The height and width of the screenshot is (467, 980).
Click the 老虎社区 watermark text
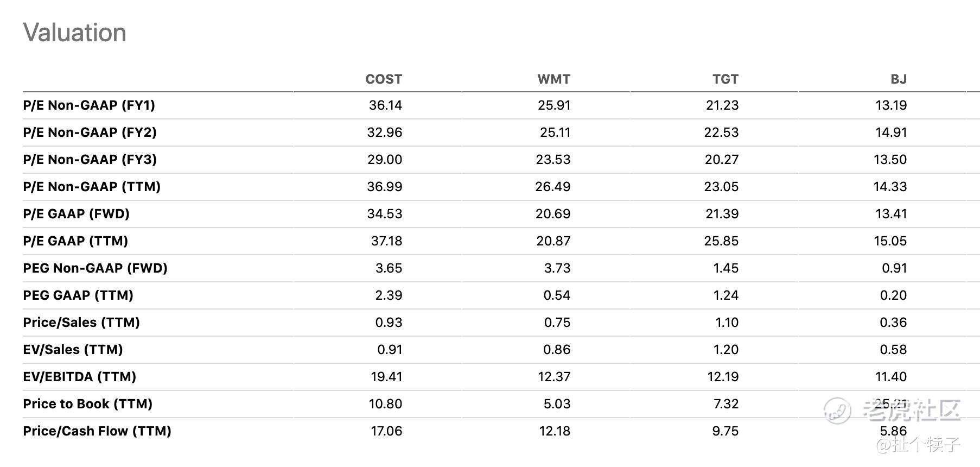coord(912,410)
